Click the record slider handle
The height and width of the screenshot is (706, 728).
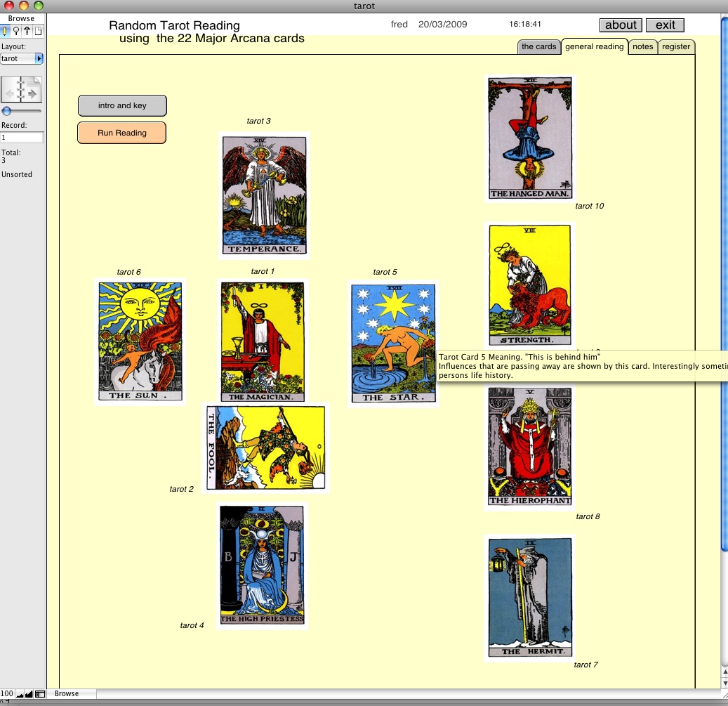pos(6,111)
